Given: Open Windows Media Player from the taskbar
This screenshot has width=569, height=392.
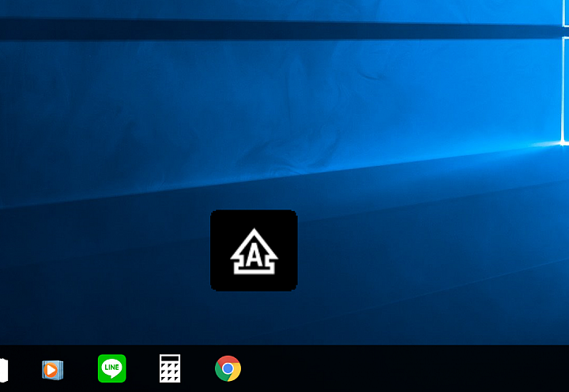Looking at the screenshot, I should pyautogui.click(x=53, y=370).
